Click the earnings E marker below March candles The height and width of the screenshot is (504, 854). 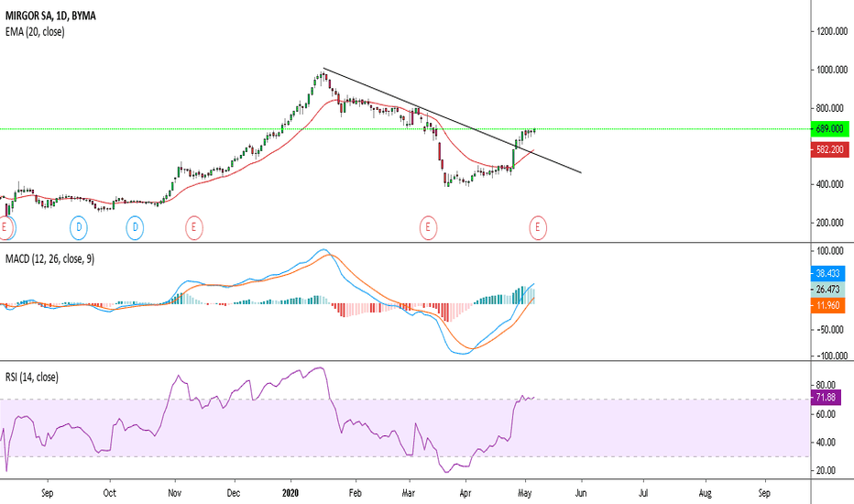point(428,227)
